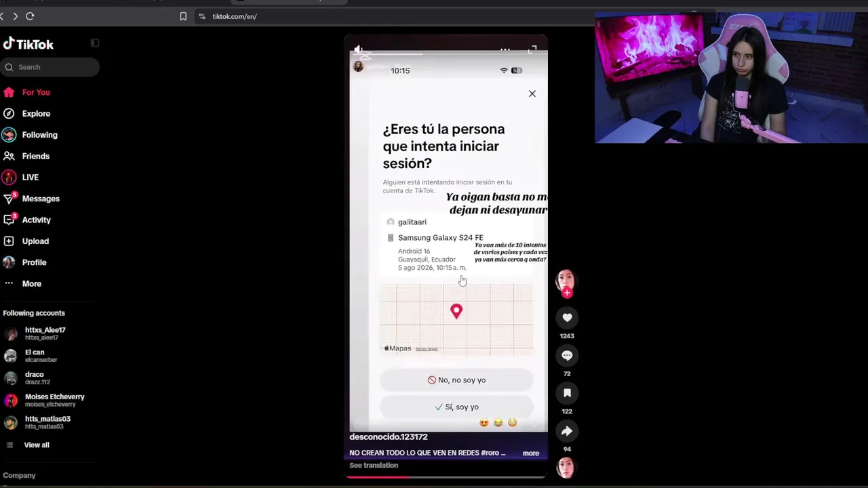Save the video with the bookmark icon

pyautogui.click(x=567, y=393)
